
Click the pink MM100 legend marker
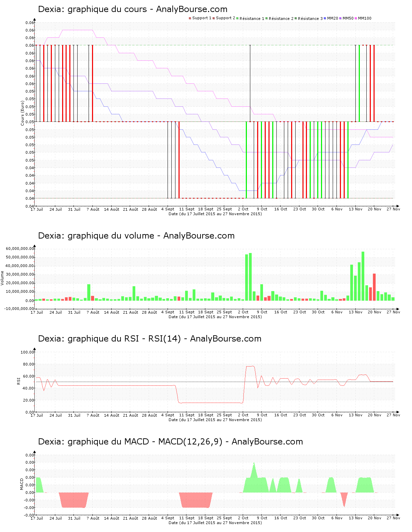click(356, 18)
